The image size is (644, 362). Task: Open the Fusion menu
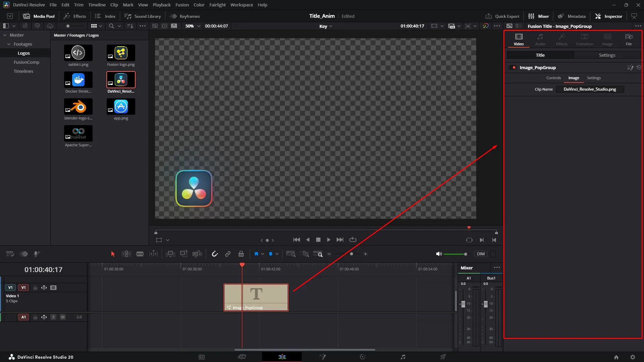click(x=182, y=5)
